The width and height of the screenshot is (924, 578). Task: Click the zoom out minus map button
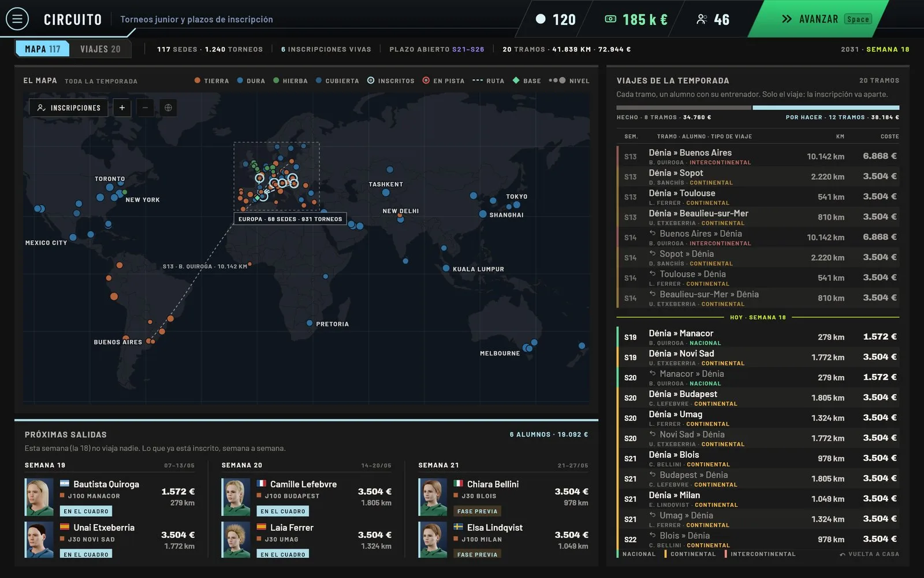pyautogui.click(x=145, y=108)
